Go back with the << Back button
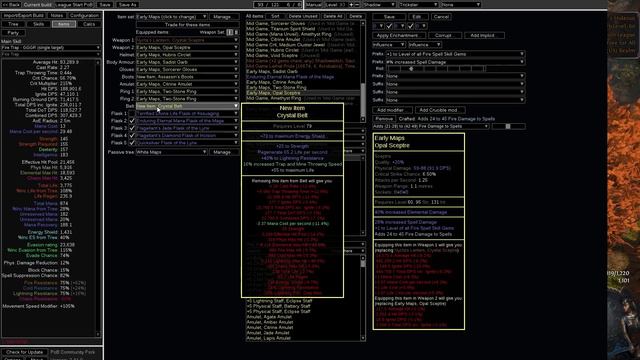This screenshot has width=640, height=360. [x=11, y=4]
